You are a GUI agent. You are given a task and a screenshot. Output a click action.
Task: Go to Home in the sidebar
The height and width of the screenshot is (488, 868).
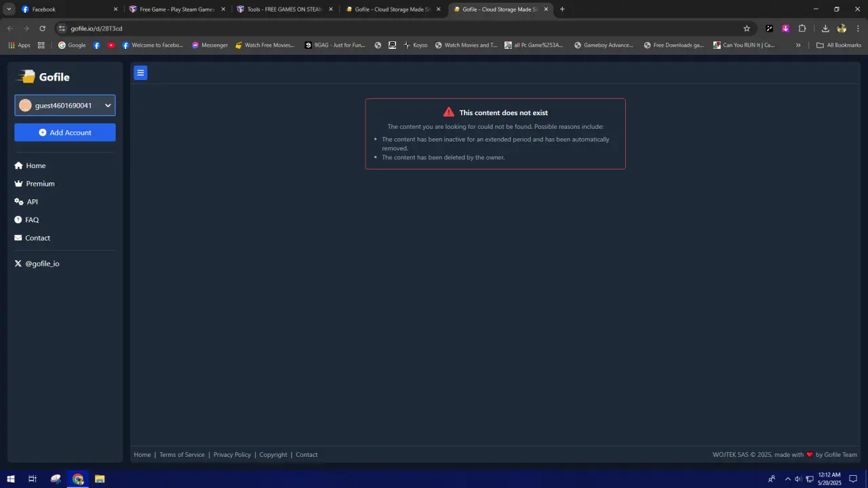[x=31, y=165]
